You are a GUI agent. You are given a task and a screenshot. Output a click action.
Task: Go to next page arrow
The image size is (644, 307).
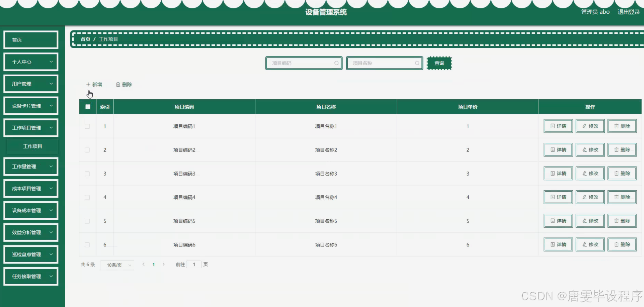163,264
